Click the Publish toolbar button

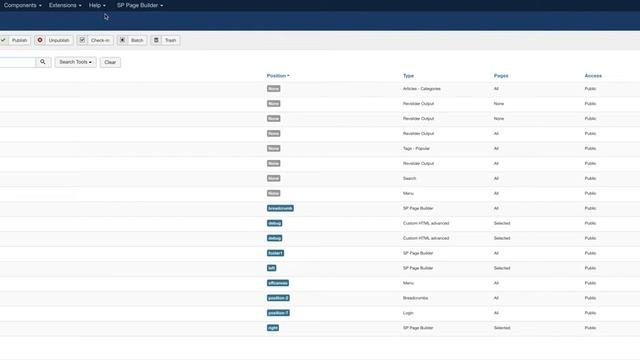click(15, 40)
